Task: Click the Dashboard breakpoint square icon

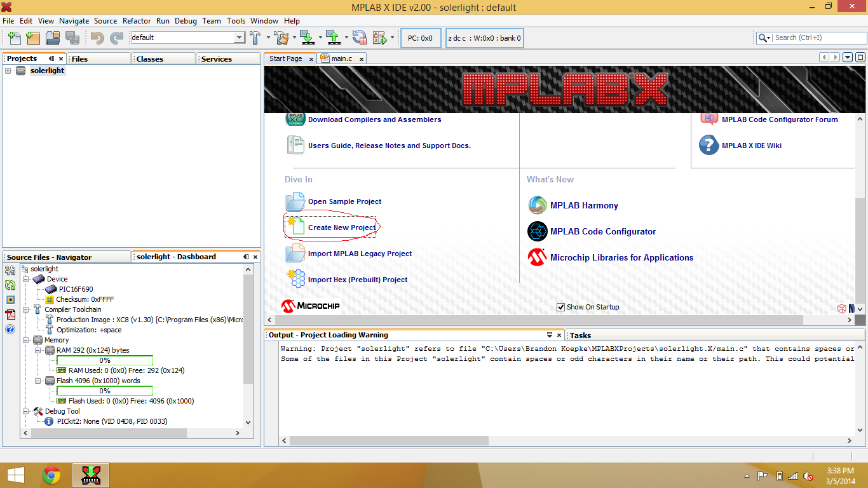Action: tap(10, 300)
